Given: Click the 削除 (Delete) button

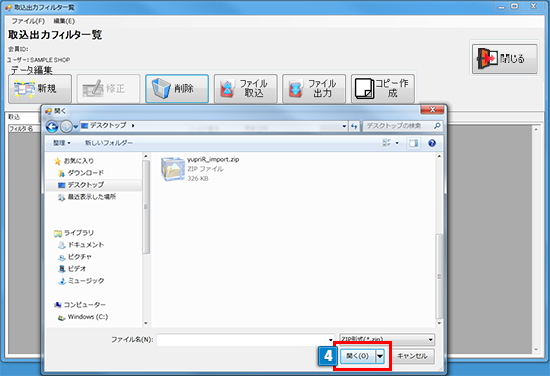Looking at the screenshot, I should (177, 88).
